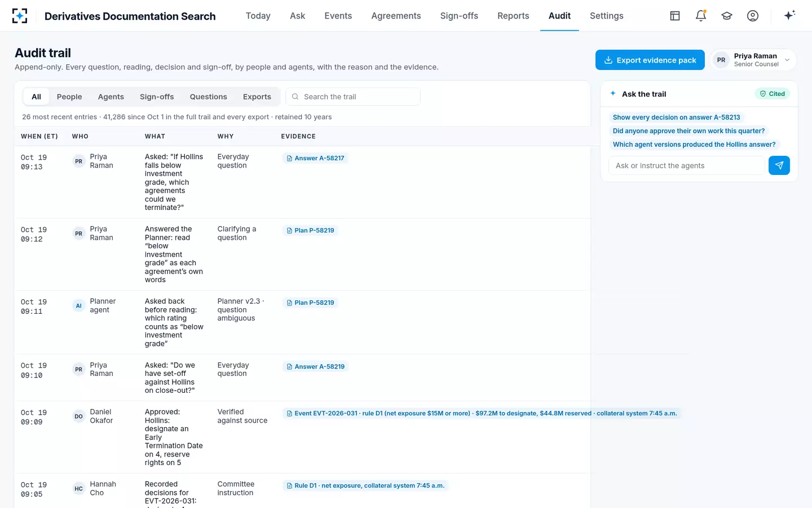The width and height of the screenshot is (812, 508).
Task: Click Hannah Cho's HC avatar
Action: point(79,489)
